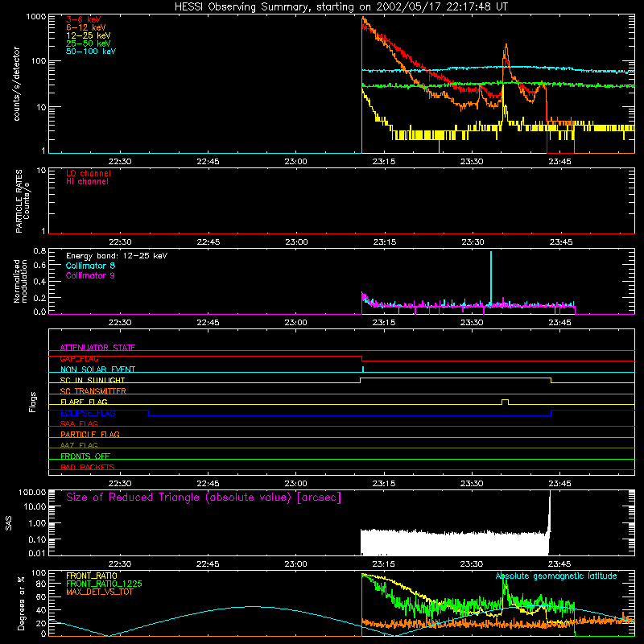
Task: Click the tall cyan Collimator 8 spike
Action: (491, 277)
